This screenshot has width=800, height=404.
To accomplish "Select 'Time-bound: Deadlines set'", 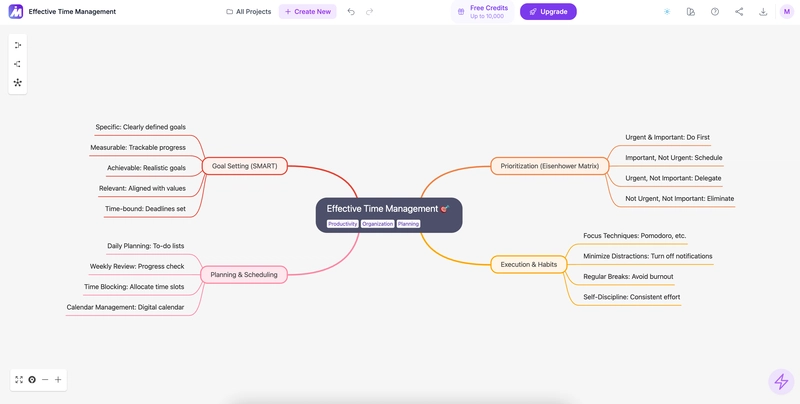I will click(x=145, y=209).
